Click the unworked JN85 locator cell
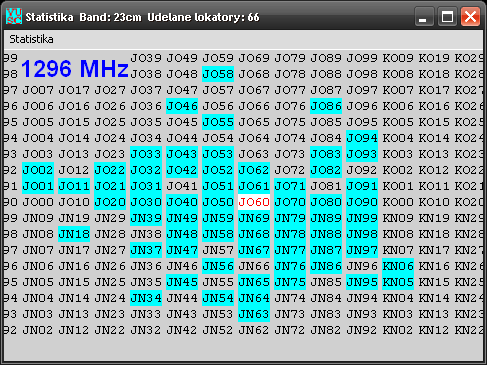The width and height of the screenshot is (487, 365). [326, 282]
